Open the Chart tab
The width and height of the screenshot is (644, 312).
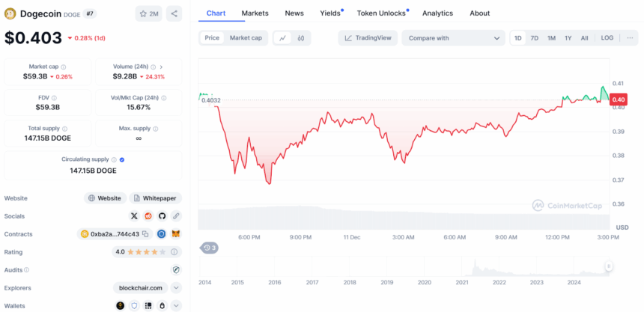[x=216, y=13]
